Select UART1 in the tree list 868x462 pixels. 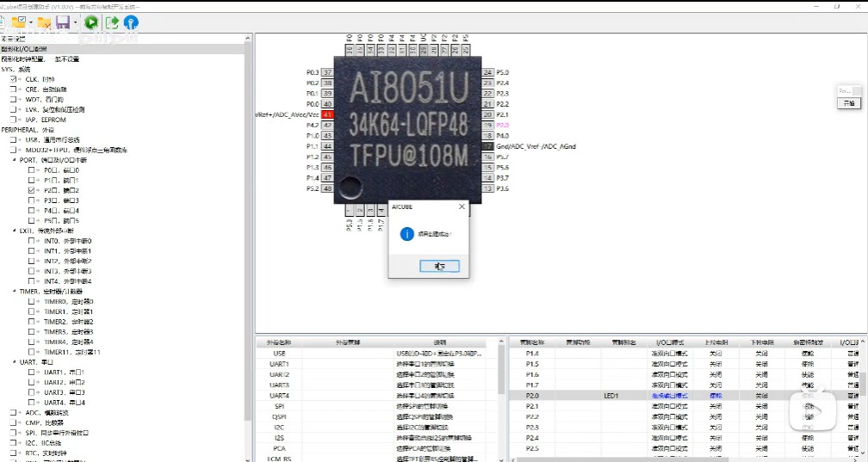click(64, 372)
